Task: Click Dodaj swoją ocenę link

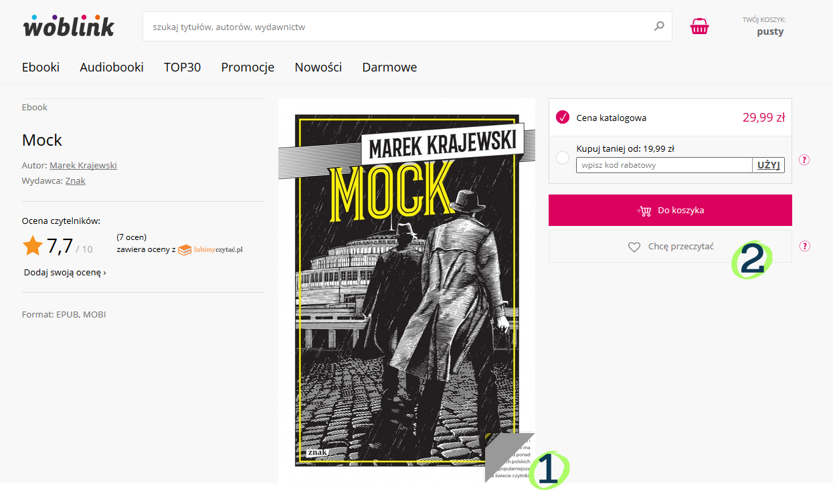Action: [x=65, y=272]
